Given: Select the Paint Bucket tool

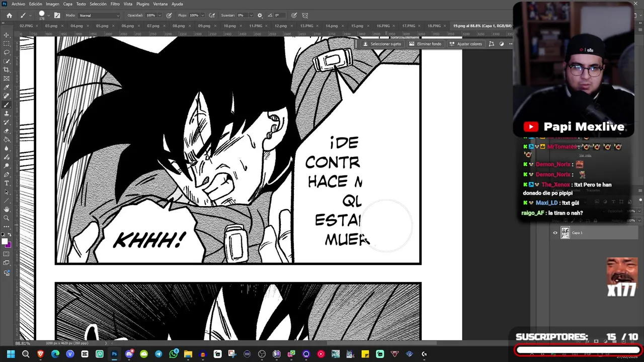Looking at the screenshot, I should pyautogui.click(x=7, y=140).
